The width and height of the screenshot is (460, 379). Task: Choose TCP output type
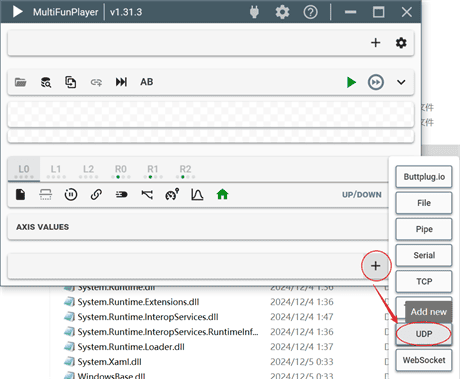(x=424, y=282)
